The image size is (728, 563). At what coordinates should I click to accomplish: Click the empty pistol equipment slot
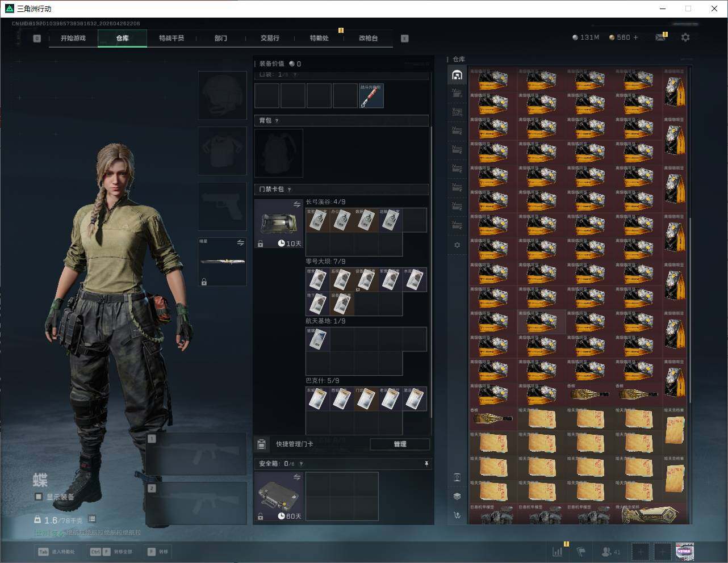(222, 207)
